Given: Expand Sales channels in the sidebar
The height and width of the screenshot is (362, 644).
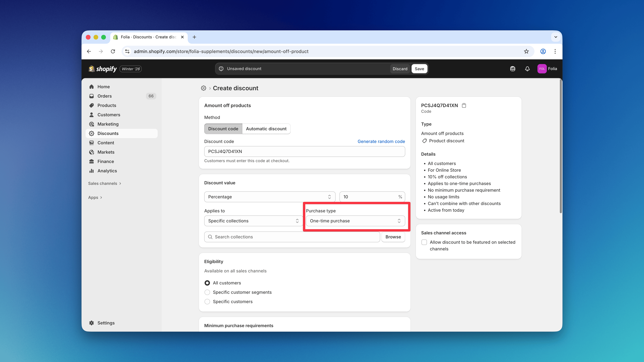Looking at the screenshot, I should [x=105, y=183].
